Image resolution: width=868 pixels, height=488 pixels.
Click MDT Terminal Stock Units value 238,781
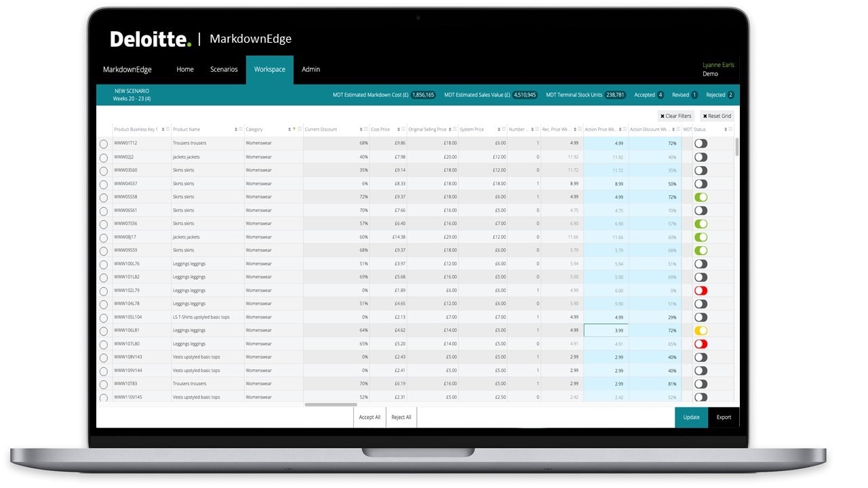tap(616, 95)
